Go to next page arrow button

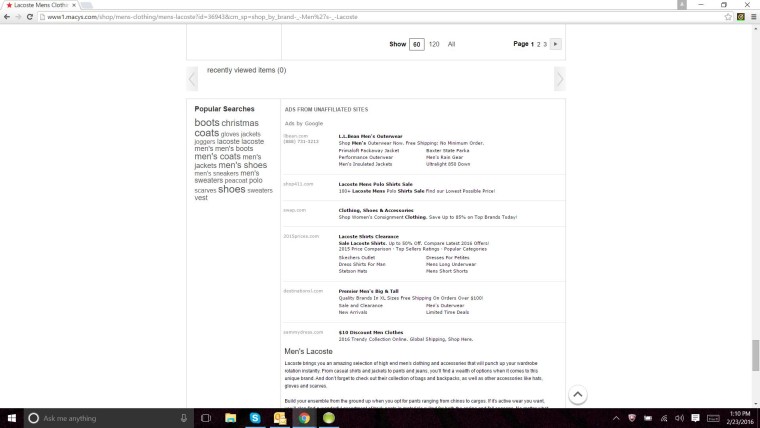[x=555, y=44]
